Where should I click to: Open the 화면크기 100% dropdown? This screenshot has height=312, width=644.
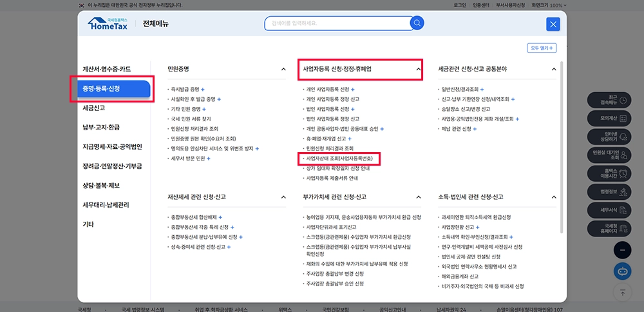pos(549,5)
